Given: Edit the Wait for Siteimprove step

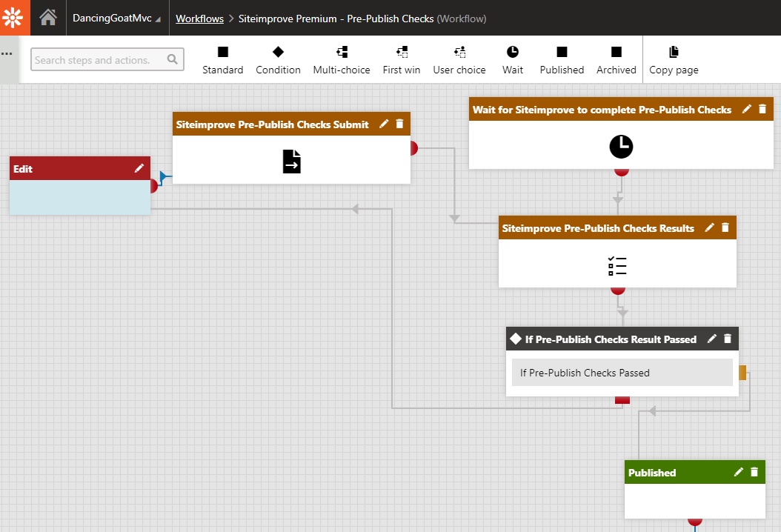Looking at the screenshot, I should click(x=747, y=109).
